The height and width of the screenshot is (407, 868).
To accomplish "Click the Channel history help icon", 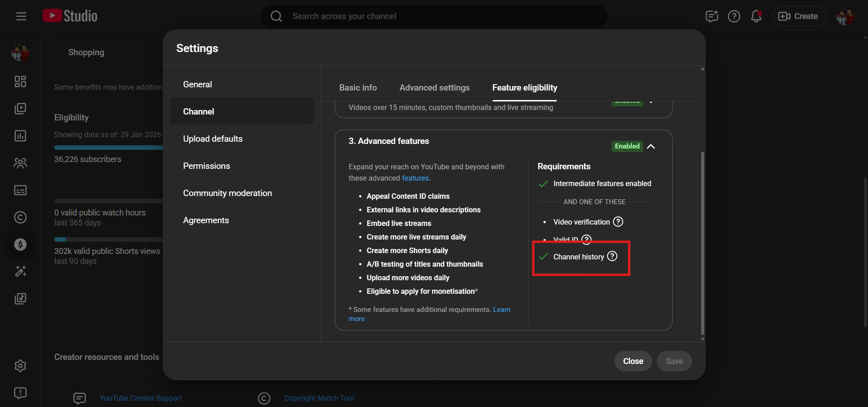I will tap(612, 256).
